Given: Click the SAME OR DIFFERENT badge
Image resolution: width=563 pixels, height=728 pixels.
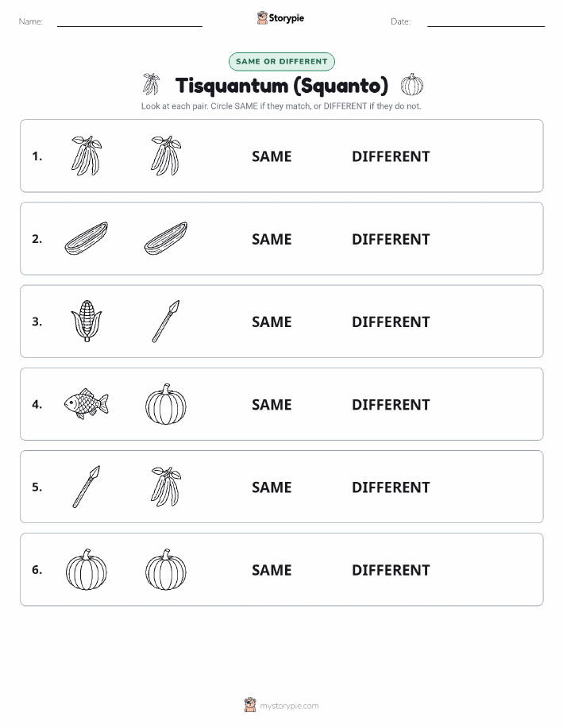Looking at the screenshot, I should click(281, 61).
